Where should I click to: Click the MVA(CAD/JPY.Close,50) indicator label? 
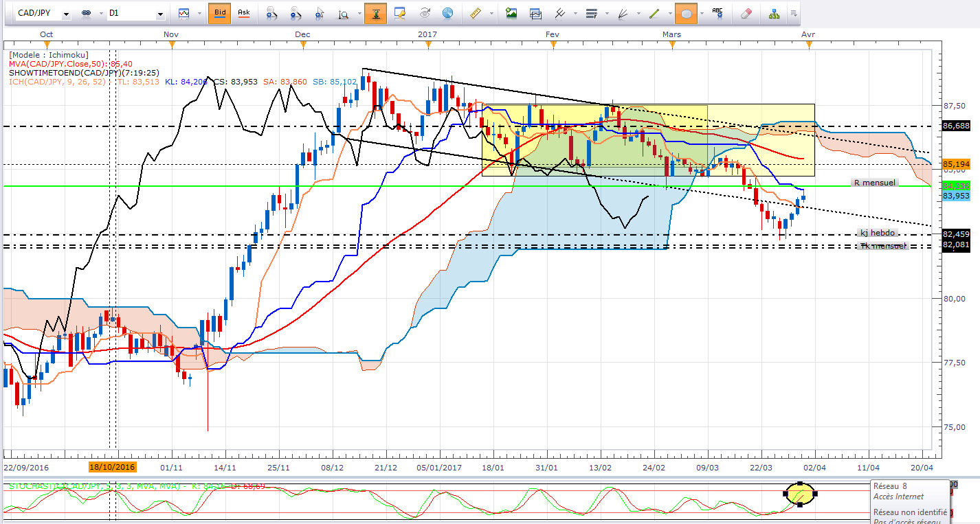tap(71, 64)
